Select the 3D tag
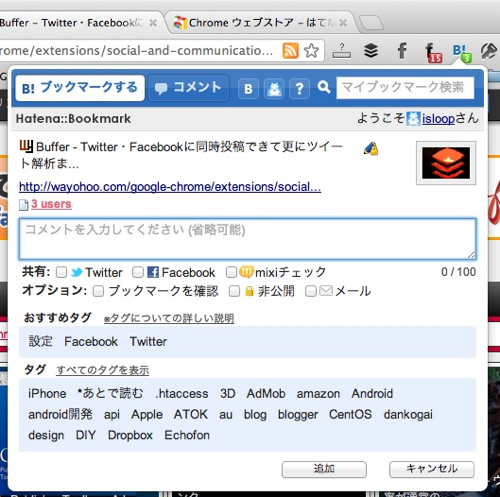The width and height of the screenshot is (500, 497). (228, 394)
